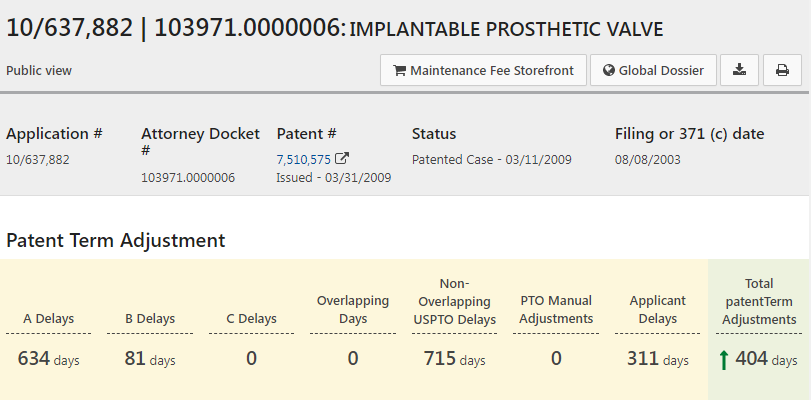The width and height of the screenshot is (811, 400).
Task: Click the C Delays column header
Action: (251, 319)
